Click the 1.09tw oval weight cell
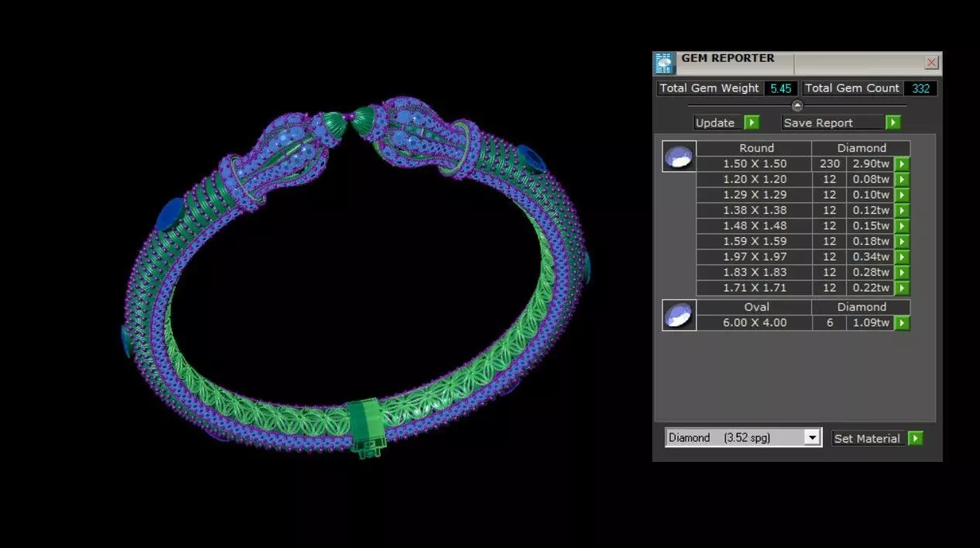Image resolution: width=980 pixels, height=548 pixels. tap(871, 323)
